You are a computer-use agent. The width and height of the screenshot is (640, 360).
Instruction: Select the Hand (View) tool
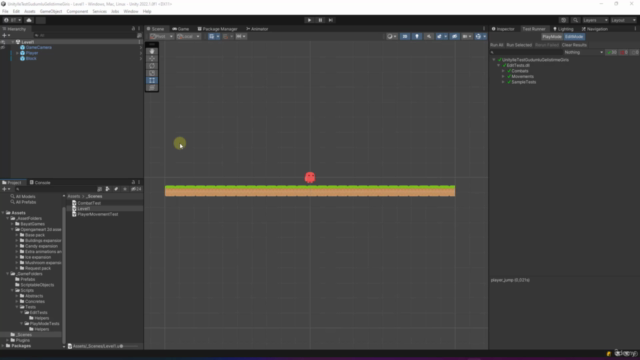click(152, 51)
